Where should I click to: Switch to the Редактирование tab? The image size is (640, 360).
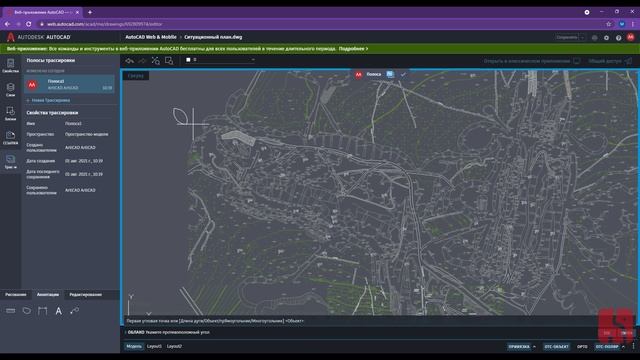(85, 295)
